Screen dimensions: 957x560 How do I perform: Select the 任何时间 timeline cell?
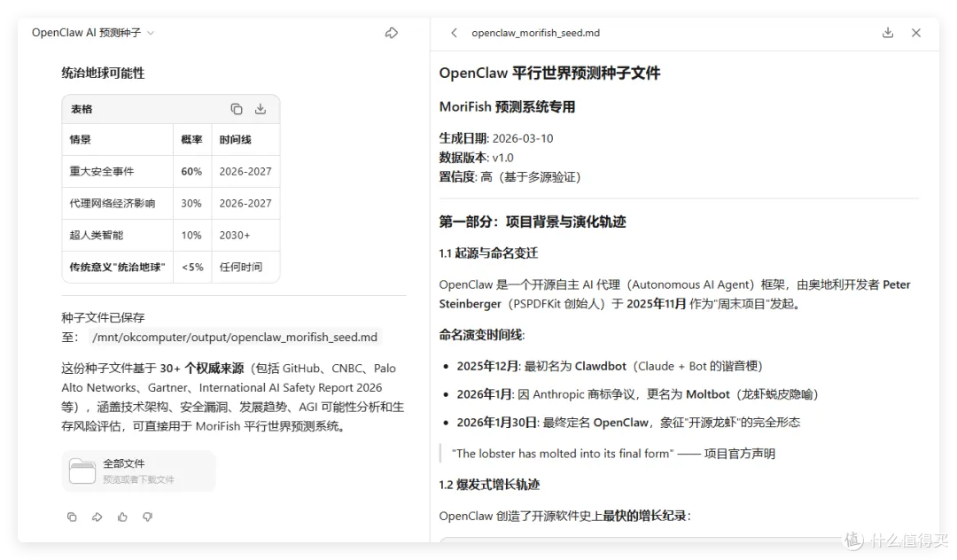click(x=245, y=267)
